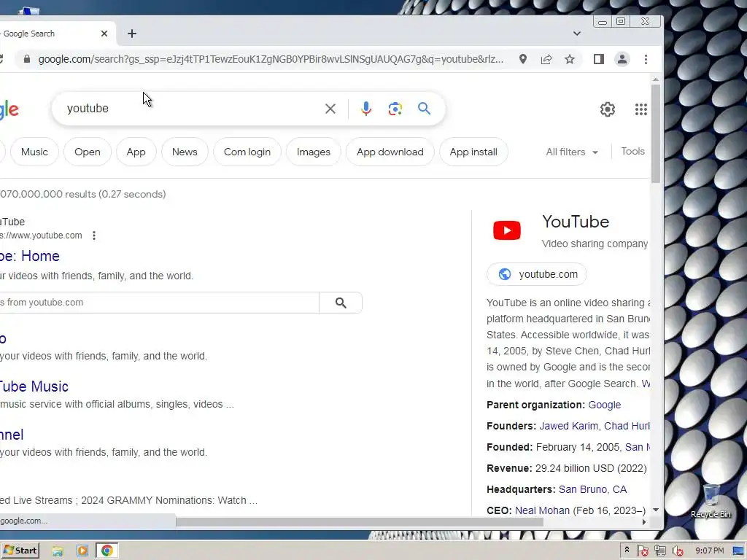The width and height of the screenshot is (747, 560).
Task: Open file explorer from the taskbar
Action: (x=58, y=551)
